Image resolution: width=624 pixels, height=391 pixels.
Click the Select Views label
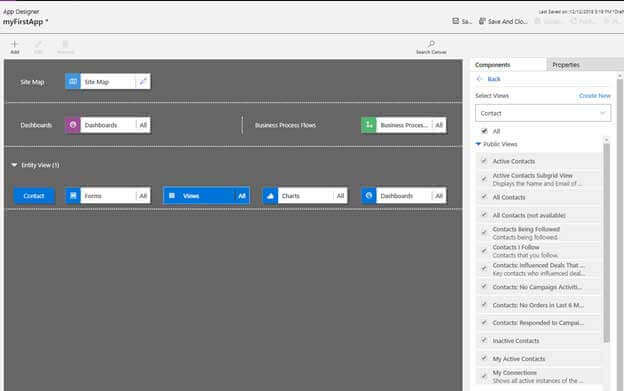tap(492, 95)
